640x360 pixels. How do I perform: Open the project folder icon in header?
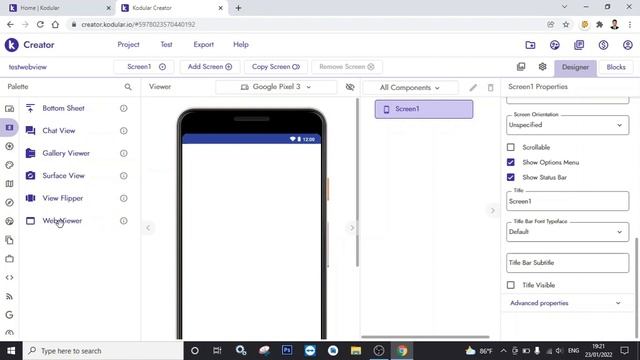pyautogui.click(x=530, y=45)
